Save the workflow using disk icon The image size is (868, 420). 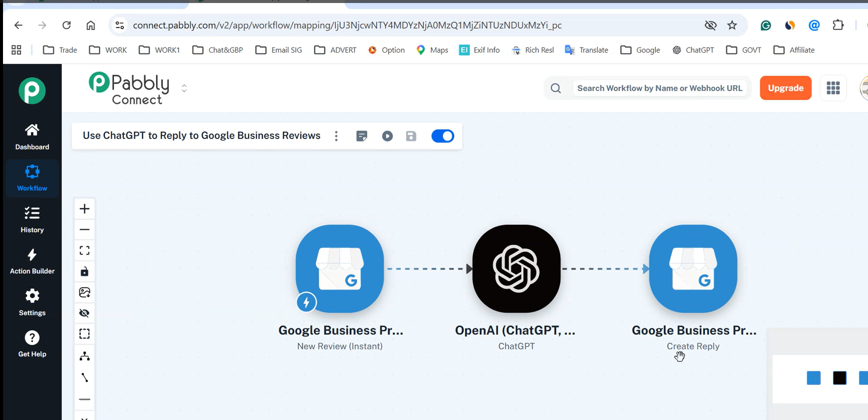411,136
